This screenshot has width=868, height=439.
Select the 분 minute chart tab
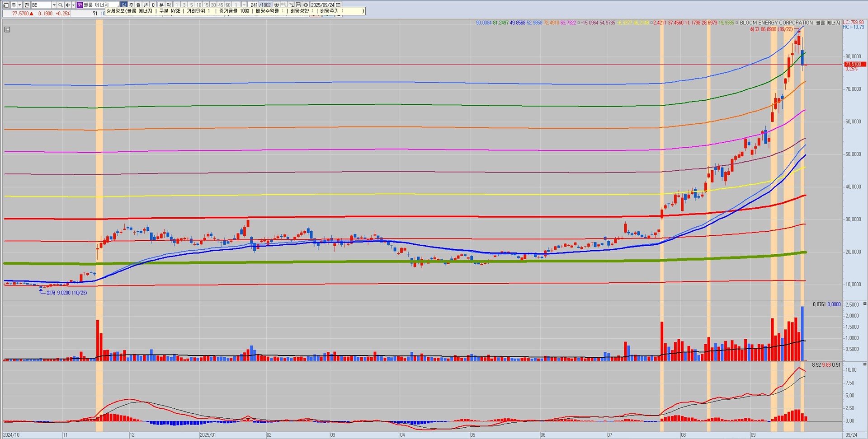161,5
